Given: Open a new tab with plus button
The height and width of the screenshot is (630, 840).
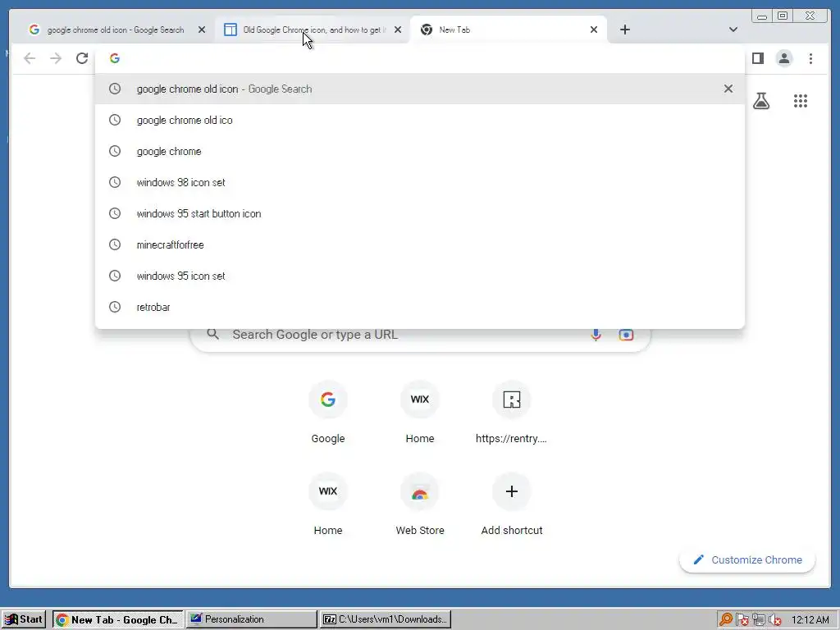Looking at the screenshot, I should [625, 30].
